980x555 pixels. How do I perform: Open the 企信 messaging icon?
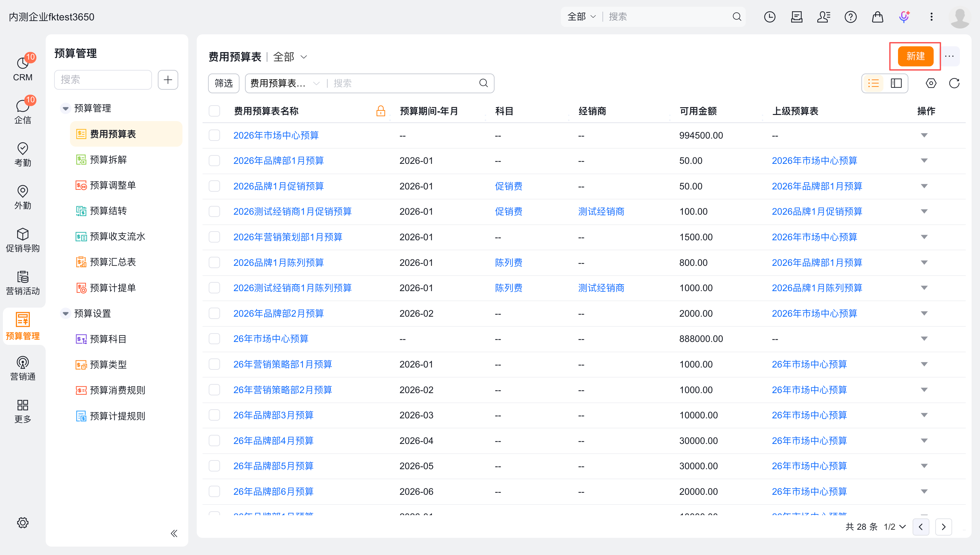22,111
